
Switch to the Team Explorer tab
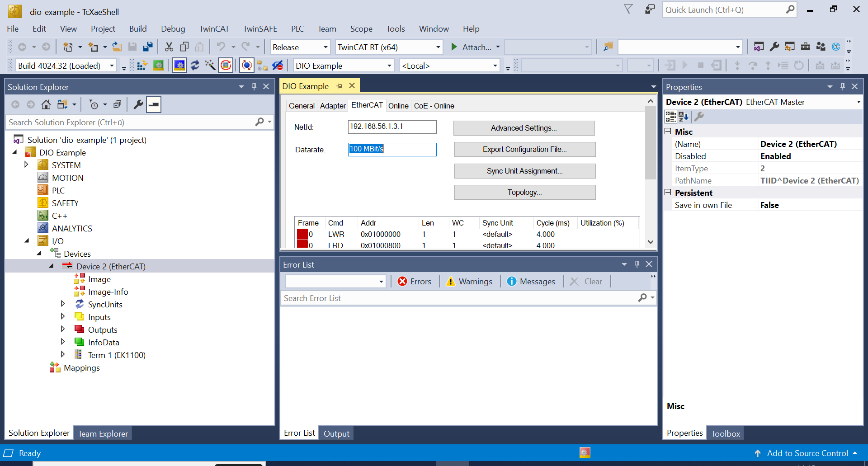click(x=103, y=433)
